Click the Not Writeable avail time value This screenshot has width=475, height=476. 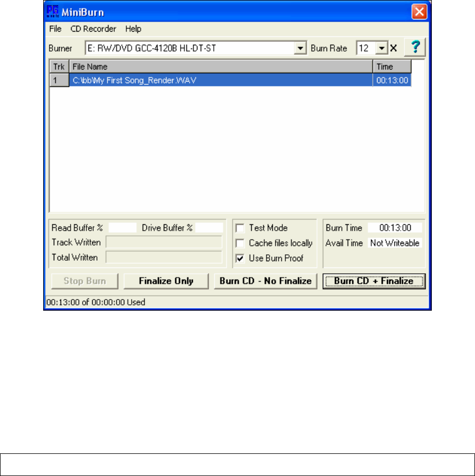(x=395, y=243)
